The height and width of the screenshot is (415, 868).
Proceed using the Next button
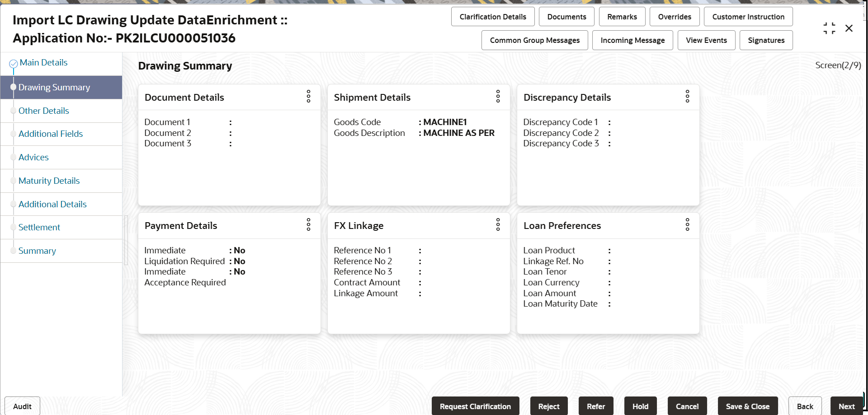pos(847,406)
